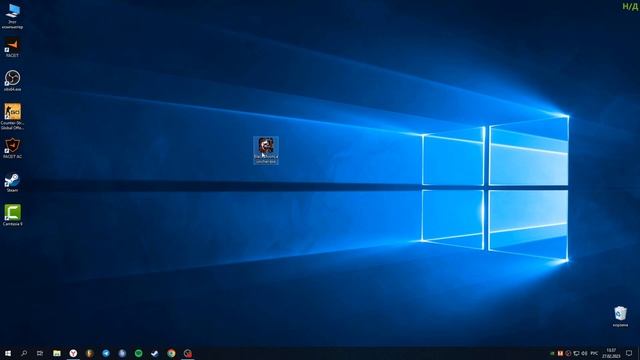The image size is (640, 360).
Task: Open the volume tray icon
Action: tap(584, 353)
